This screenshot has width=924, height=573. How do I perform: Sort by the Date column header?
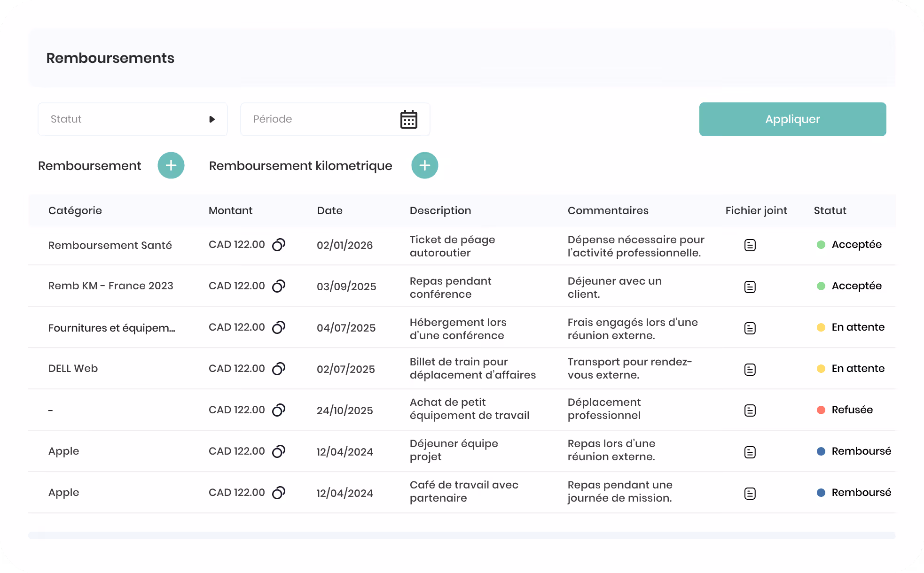coord(329,210)
